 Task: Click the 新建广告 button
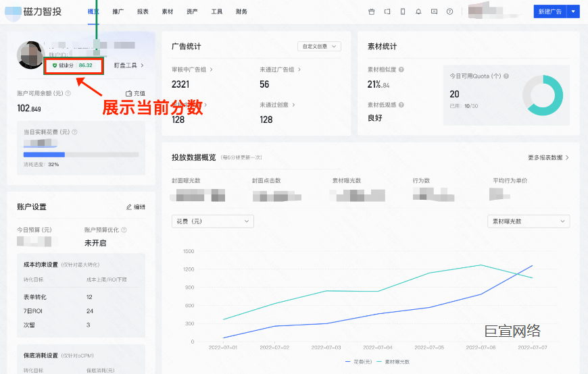pos(550,11)
